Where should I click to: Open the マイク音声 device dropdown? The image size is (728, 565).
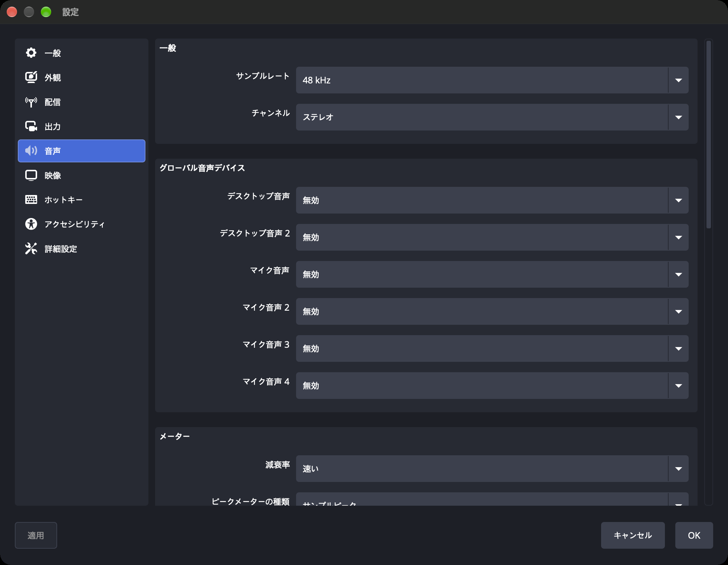click(492, 274)
